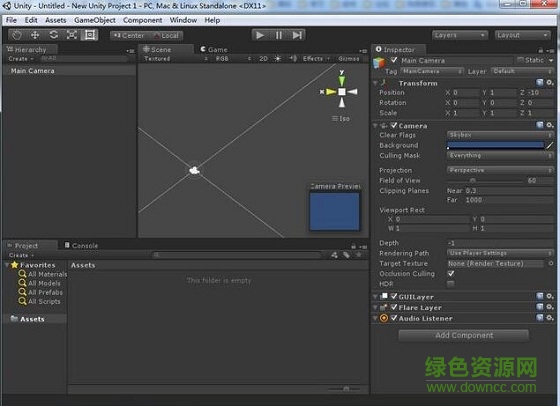Click the yellow X axis gizmo cone

pyautogui.click(x=331, y=92)
